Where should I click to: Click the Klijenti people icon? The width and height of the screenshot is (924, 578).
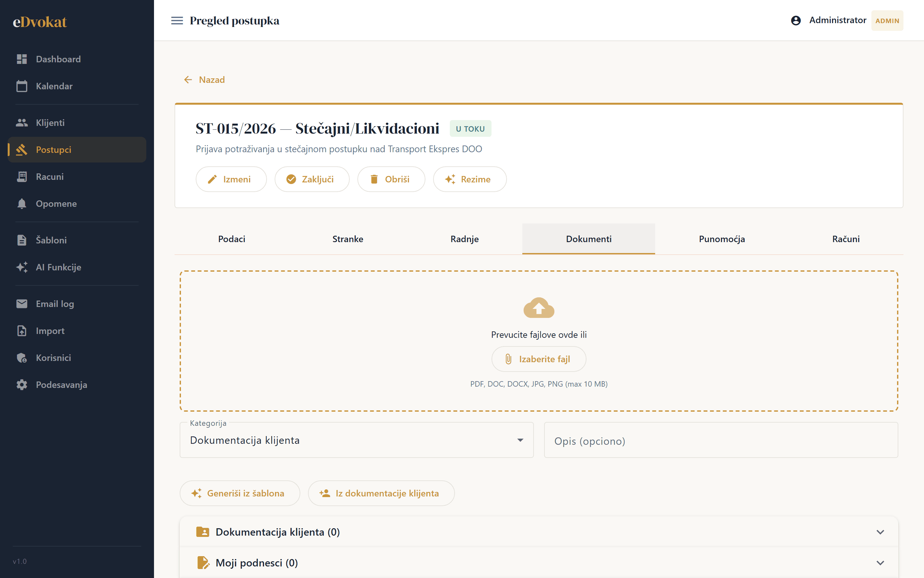point(22,123)
